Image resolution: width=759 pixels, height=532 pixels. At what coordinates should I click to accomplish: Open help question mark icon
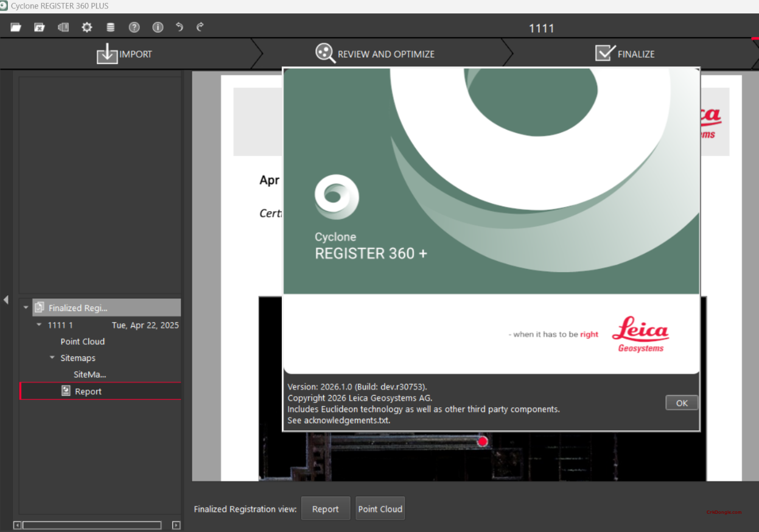[x=134, y=27]
